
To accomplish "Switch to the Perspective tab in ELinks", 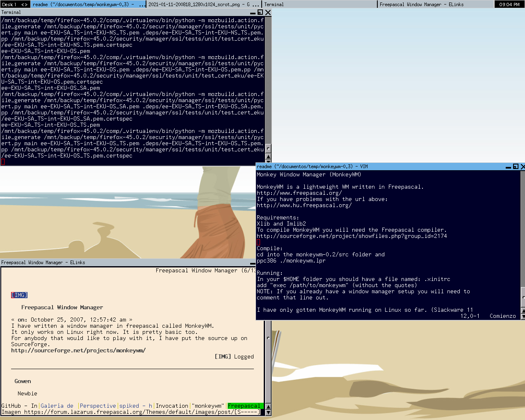I will 98,406.
